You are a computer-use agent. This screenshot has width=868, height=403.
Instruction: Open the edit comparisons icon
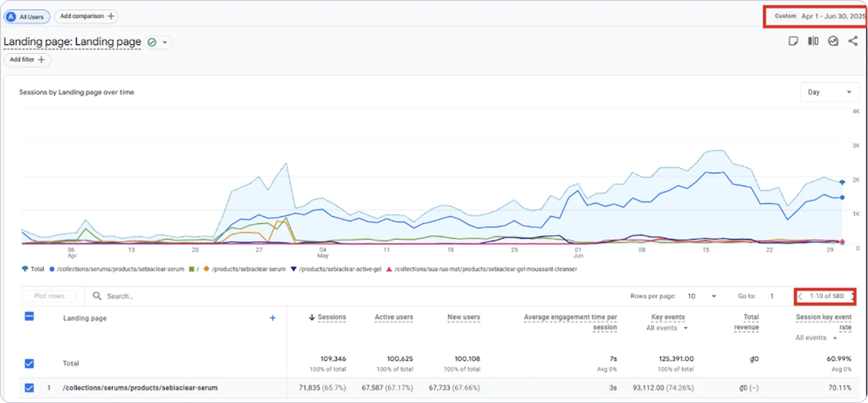(813, 41)
